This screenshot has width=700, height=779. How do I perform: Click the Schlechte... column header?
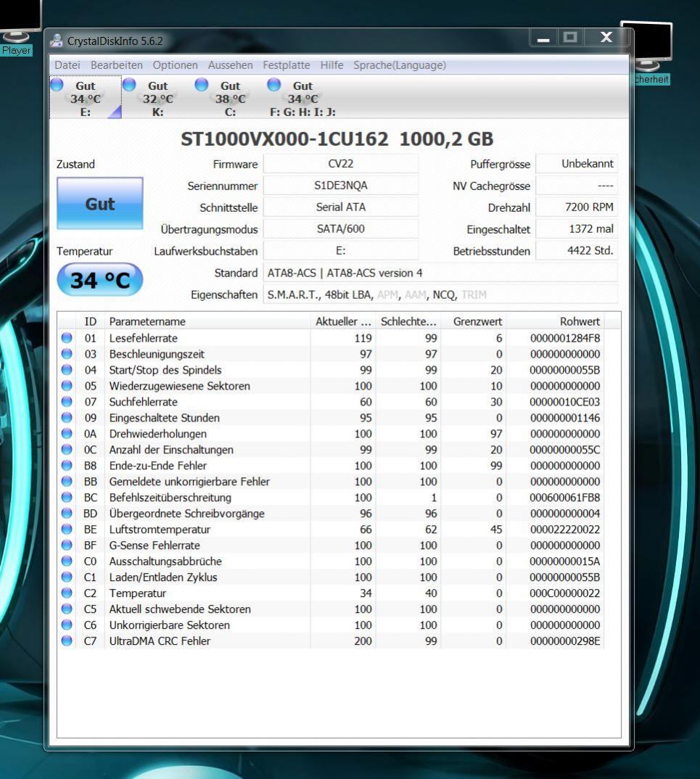click(x=408, y=321)
